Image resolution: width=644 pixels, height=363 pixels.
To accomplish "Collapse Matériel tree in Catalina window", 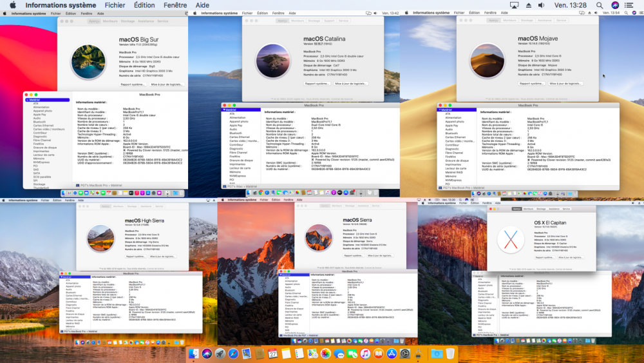I will 224,110.
